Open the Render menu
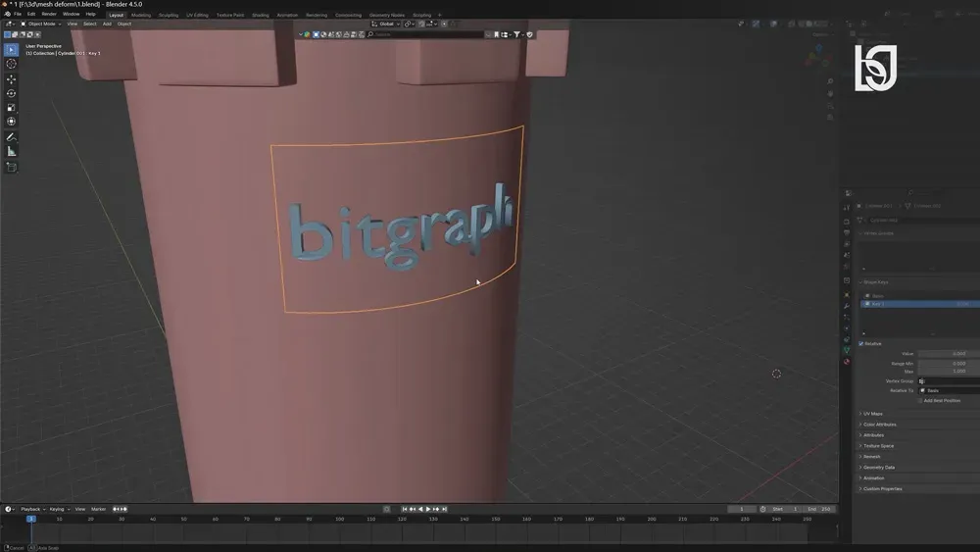The height and width of the screenshot is (552, 980). point(49,14)
